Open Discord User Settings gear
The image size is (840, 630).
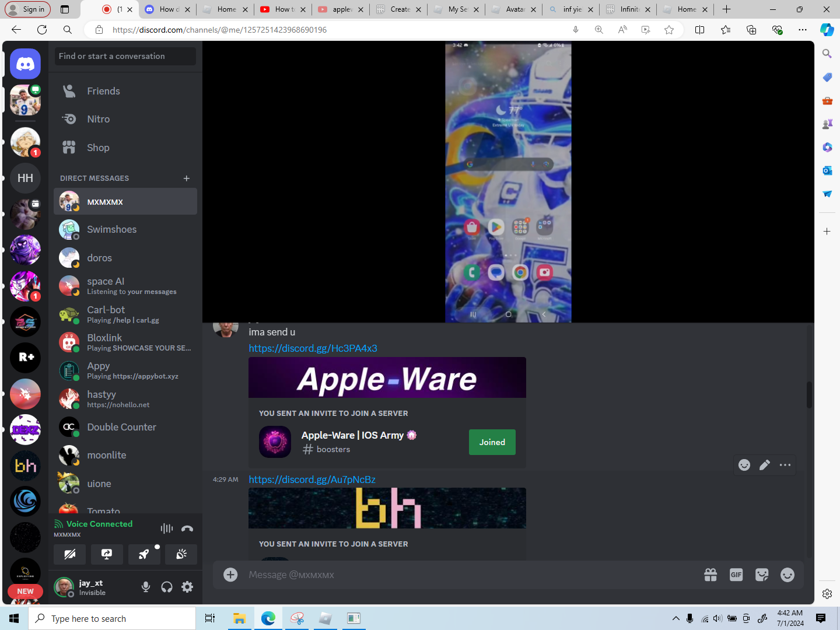[x=187, y=587]
